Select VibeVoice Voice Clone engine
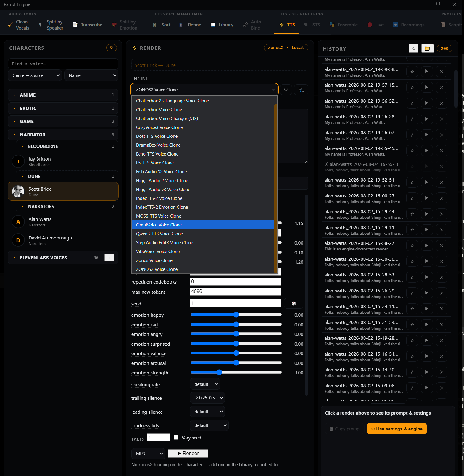 [203, 252]
